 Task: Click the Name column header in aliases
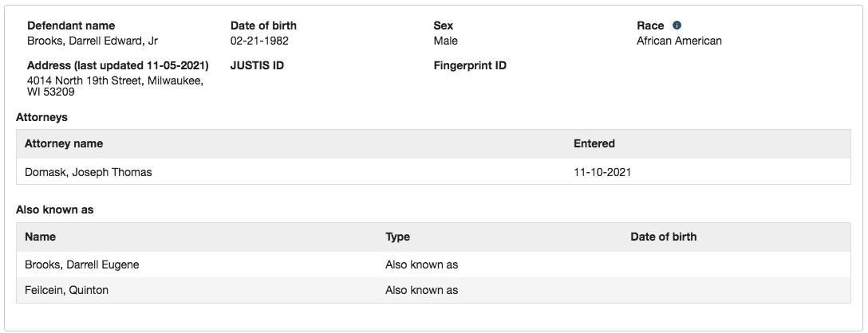(x=40, y=237)
